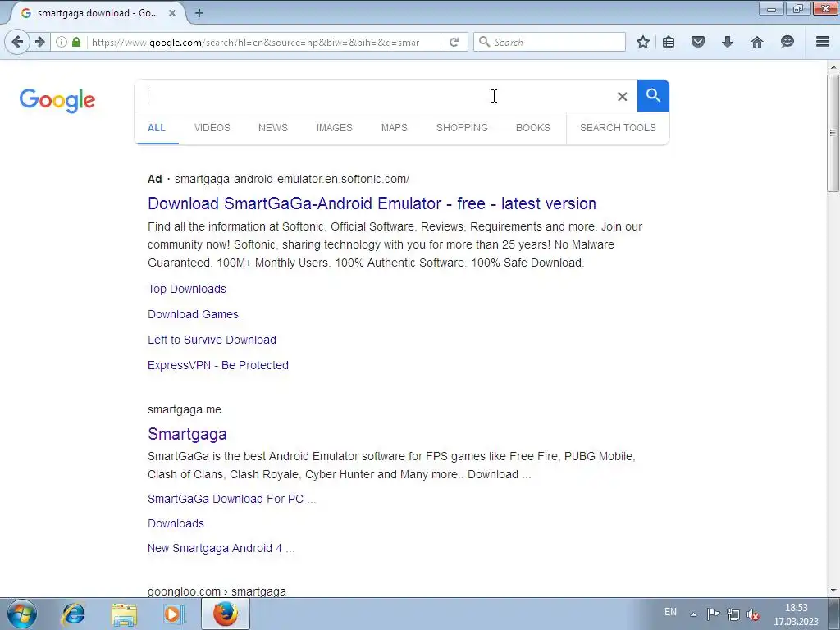Launch Internet Explorer from taskbar

click(73, 614)
